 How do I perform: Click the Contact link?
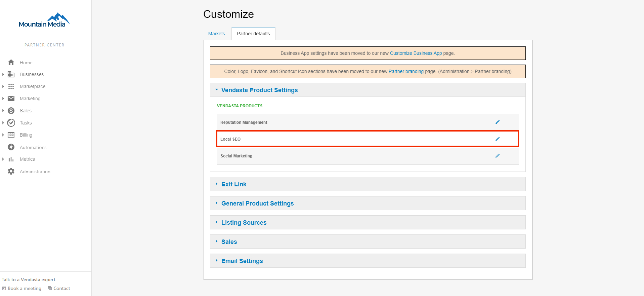[x=62, y=288]
